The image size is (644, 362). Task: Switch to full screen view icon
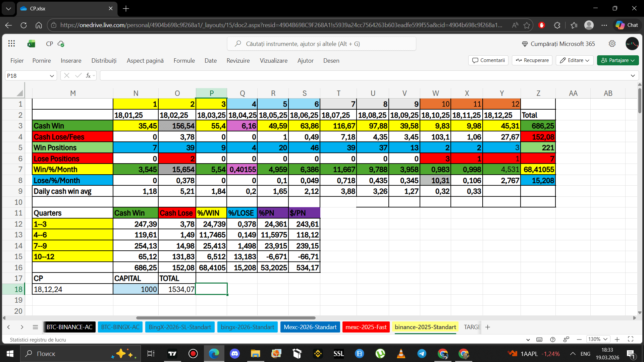(631, 339)
